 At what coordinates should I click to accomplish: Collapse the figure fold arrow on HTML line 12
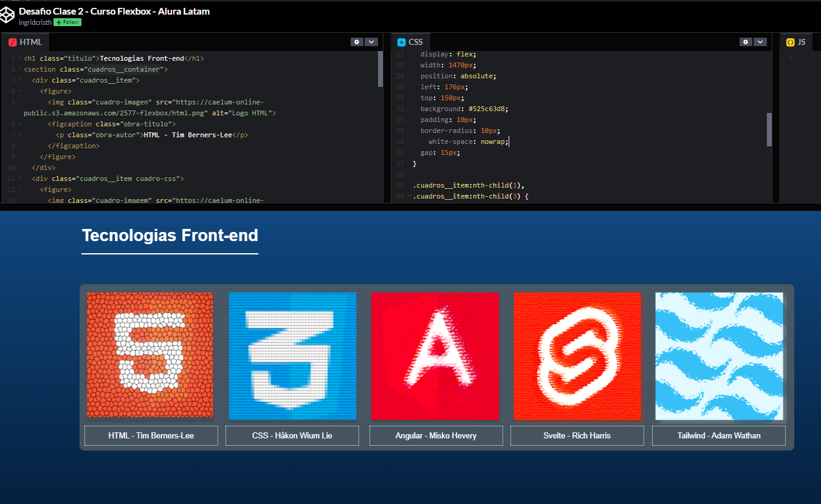click(20, 189)
